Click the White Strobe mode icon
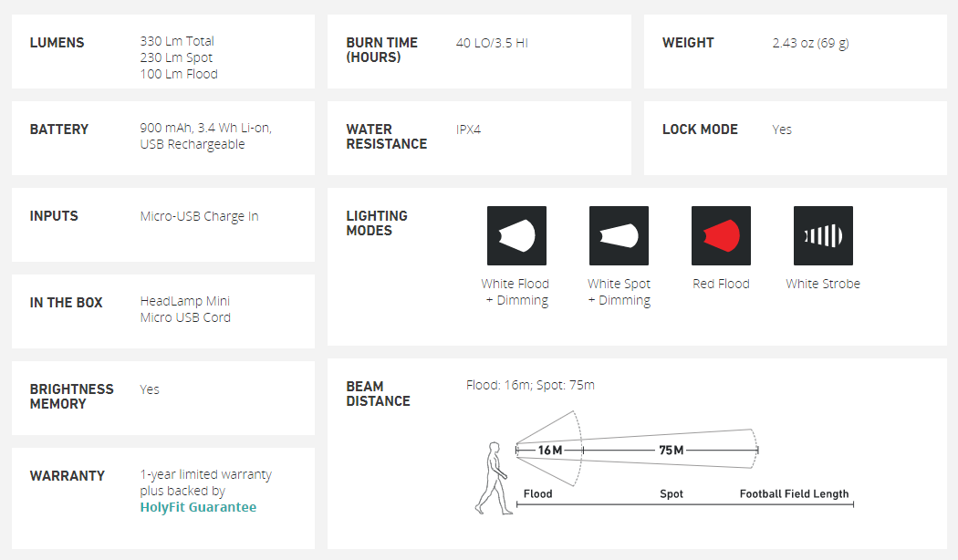Image resolution: width=958 pixels, height=560 pixels. tap(823, 235)
